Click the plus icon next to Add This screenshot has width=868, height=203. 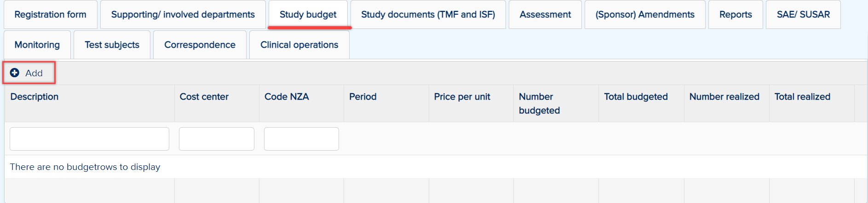coord(15,73)
